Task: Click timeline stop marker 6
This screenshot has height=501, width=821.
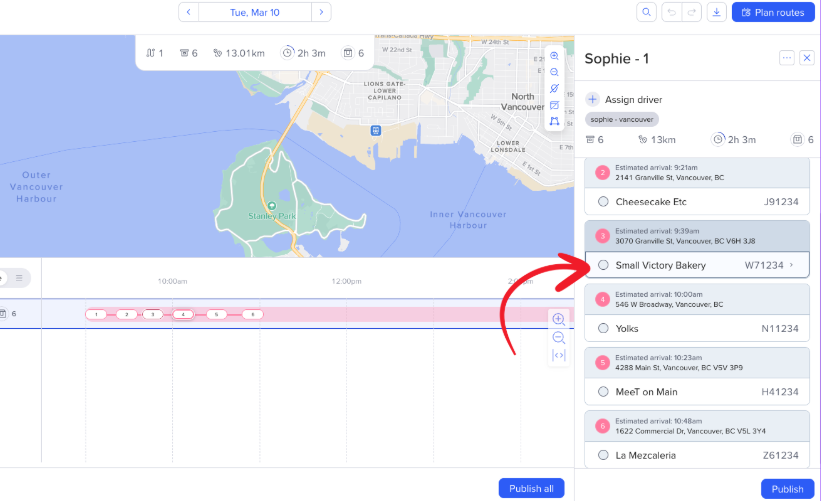Action: (x=253, y=314)
